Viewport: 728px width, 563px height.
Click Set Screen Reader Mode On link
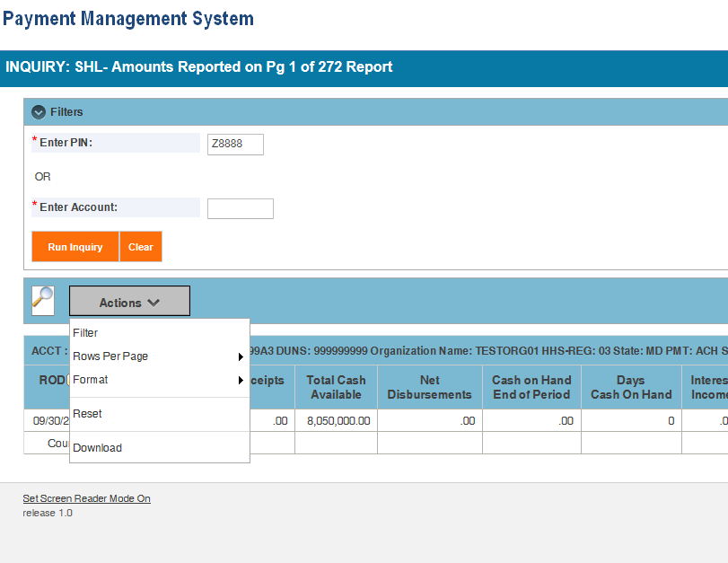87,498
